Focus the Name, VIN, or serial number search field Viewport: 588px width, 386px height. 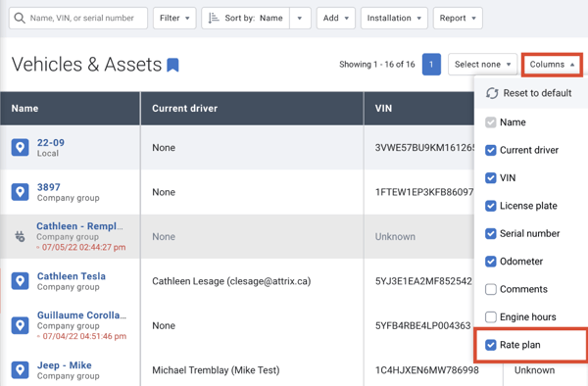78,18
